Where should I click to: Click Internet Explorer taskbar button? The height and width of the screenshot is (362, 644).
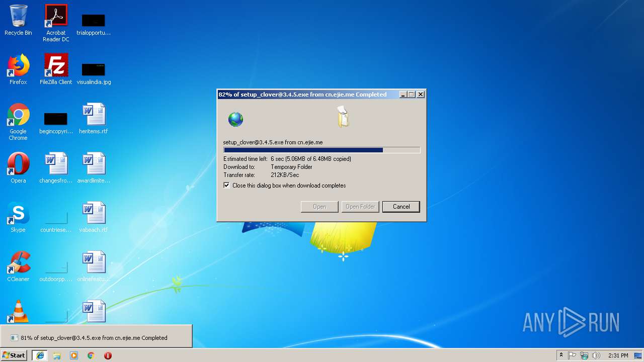[40, 355]
